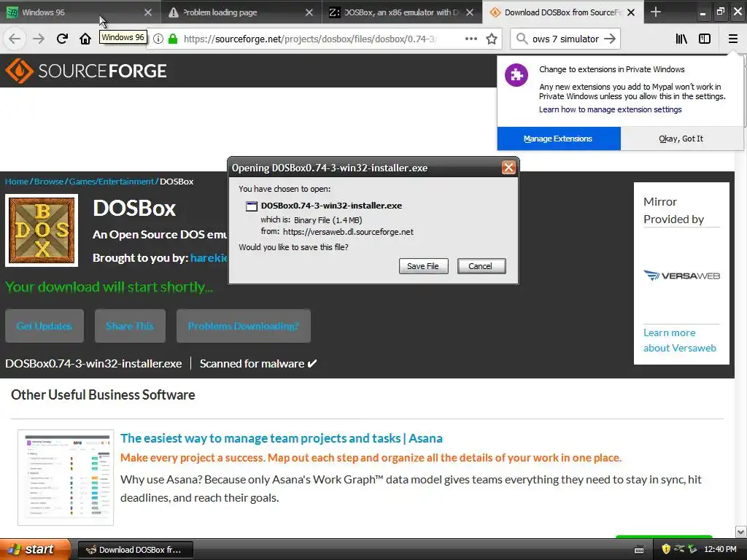Click the address bar URL field
This screenshot has height=560, width=747.
click(x=309, y=39)
